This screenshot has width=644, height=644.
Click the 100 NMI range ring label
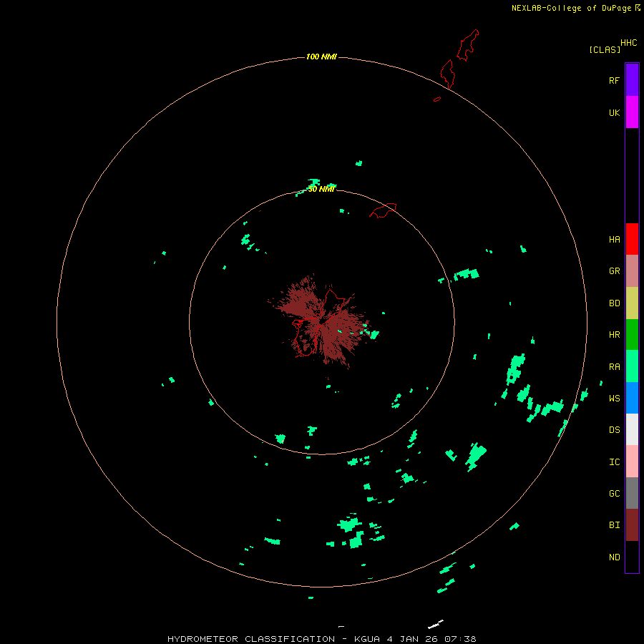(x=321, y=57)
